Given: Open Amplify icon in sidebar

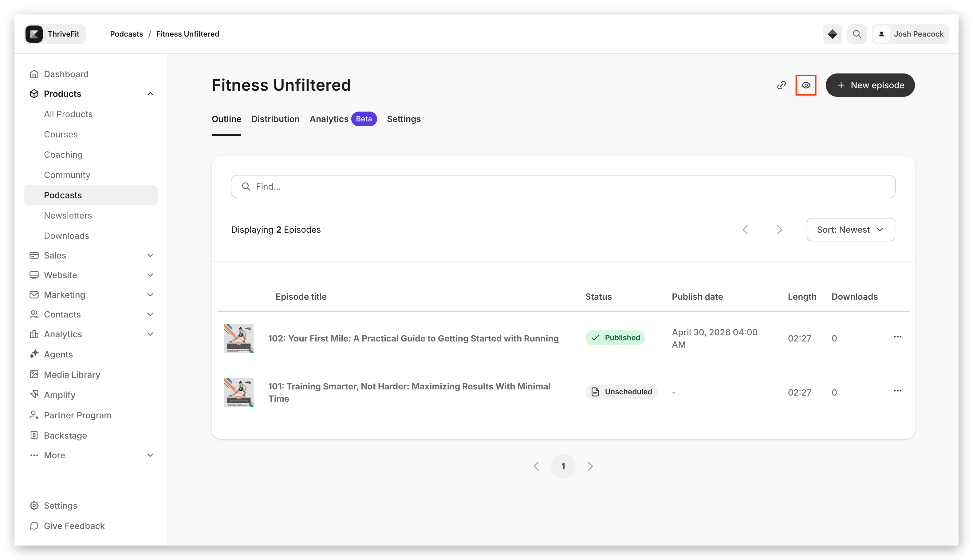Looking at the screenshot, I should (34, 395).
